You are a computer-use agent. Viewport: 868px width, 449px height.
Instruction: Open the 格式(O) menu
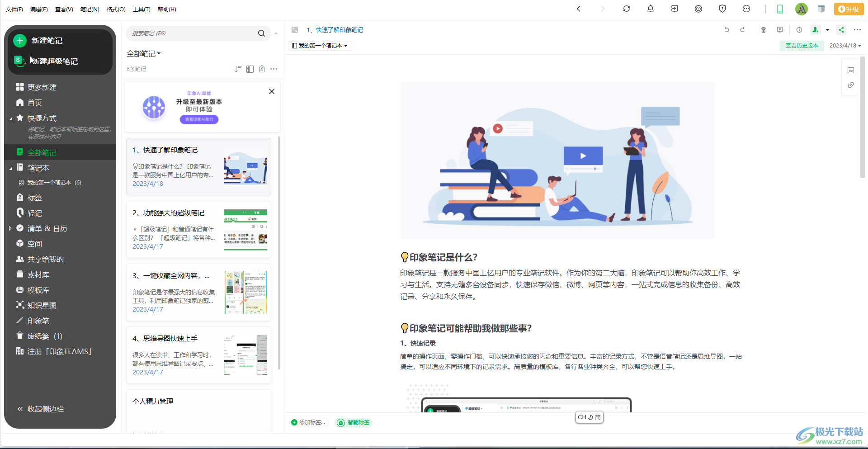coord(116,9)
